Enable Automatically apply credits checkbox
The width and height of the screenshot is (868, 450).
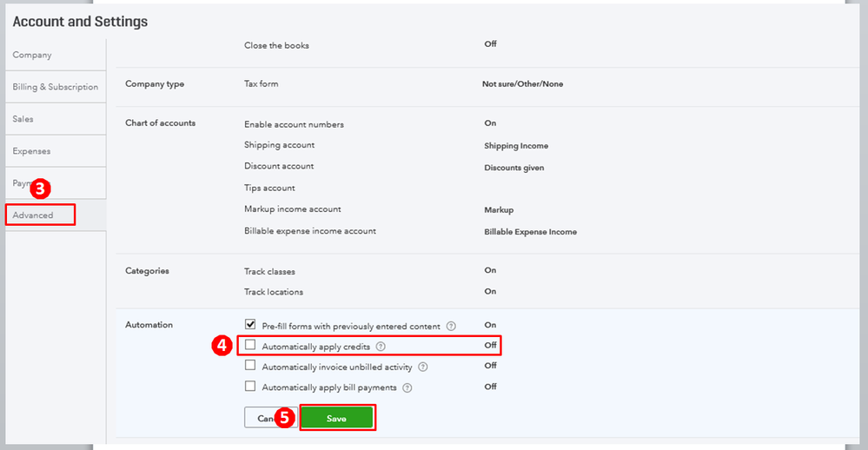click(x=250, y=345)
